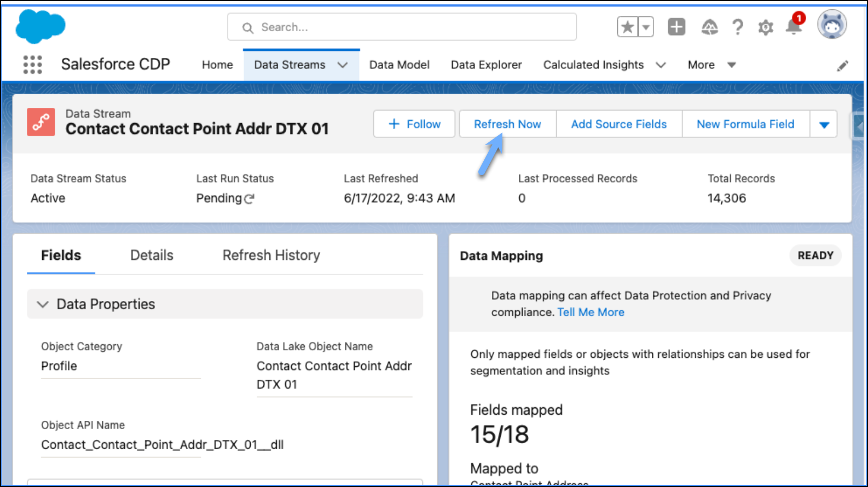This screenshot has height=487, width=868.
Task: Click the Tell Me More link
Action: click(591, 312)
